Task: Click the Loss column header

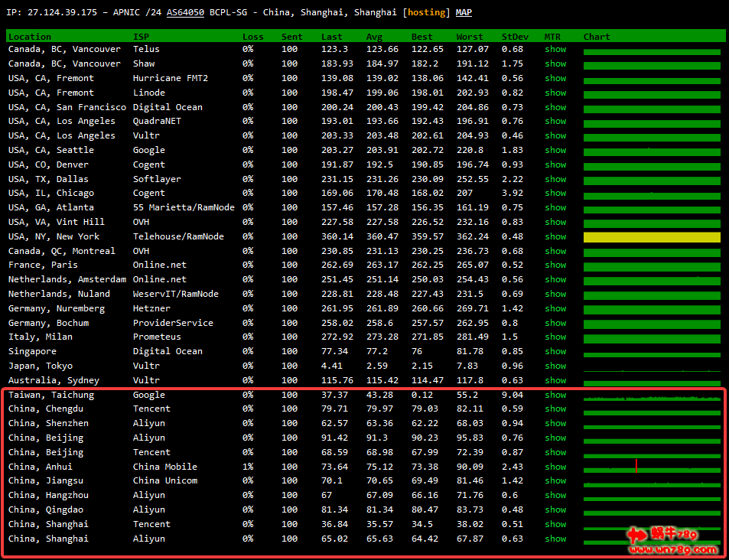Action: click(x=252, y=36)
